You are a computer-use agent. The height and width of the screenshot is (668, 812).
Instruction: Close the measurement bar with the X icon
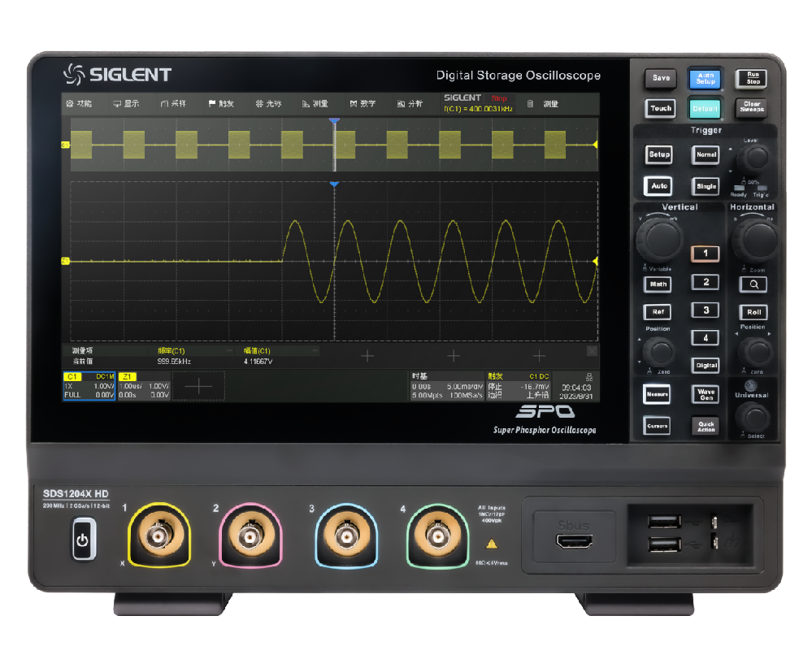592,350
